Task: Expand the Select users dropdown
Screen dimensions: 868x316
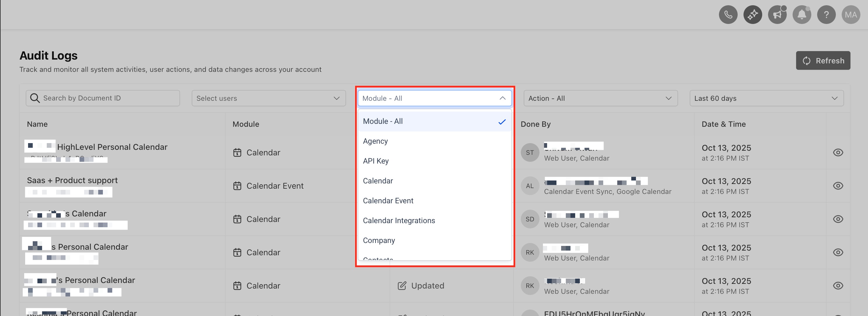Action: pyautogui.click(x=269, y=98)
